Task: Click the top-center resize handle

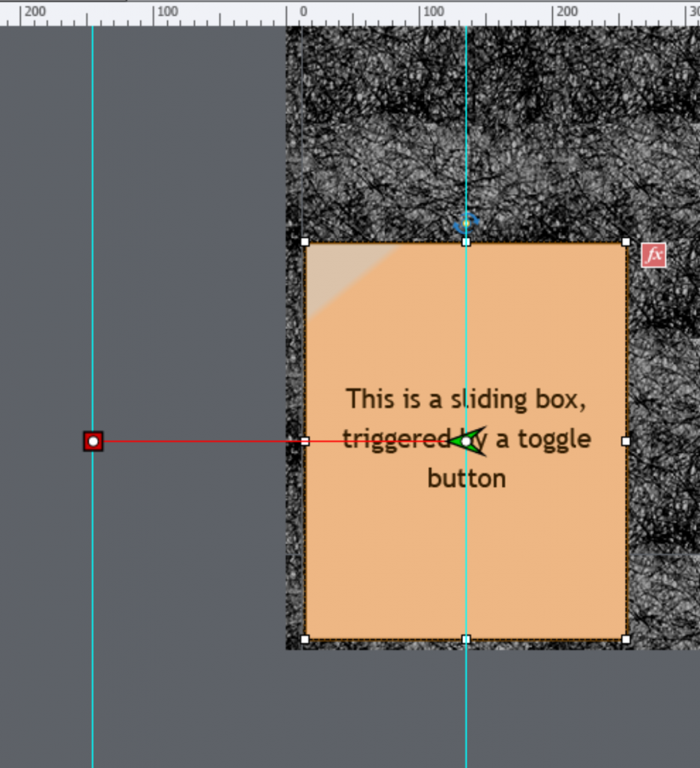Action: pyautogui.click(x=465, y=241)
